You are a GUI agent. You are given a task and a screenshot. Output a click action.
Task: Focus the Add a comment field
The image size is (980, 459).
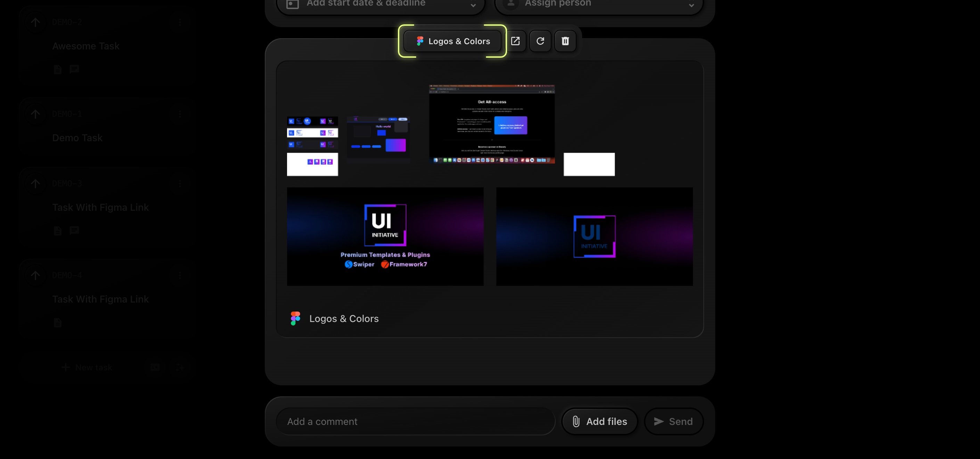pos(415,422)
